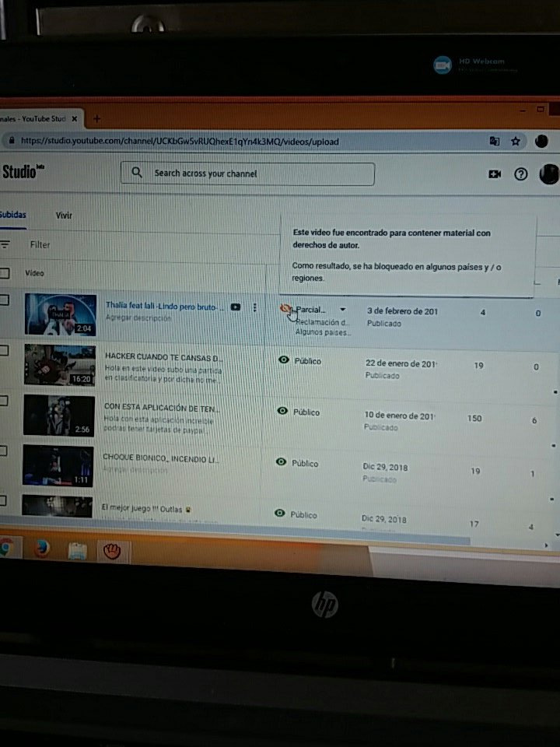
Task: Open new browser tab plus button
Action: pyautogui.click(x=96, y=118)
